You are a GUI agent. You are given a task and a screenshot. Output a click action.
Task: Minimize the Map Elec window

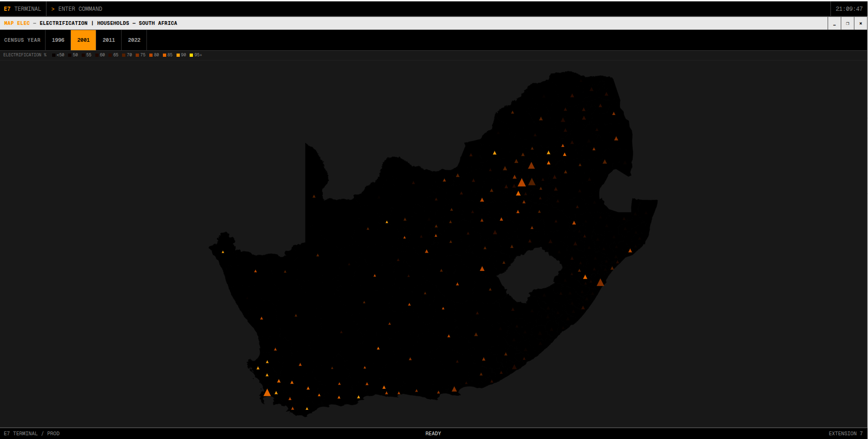834,23
